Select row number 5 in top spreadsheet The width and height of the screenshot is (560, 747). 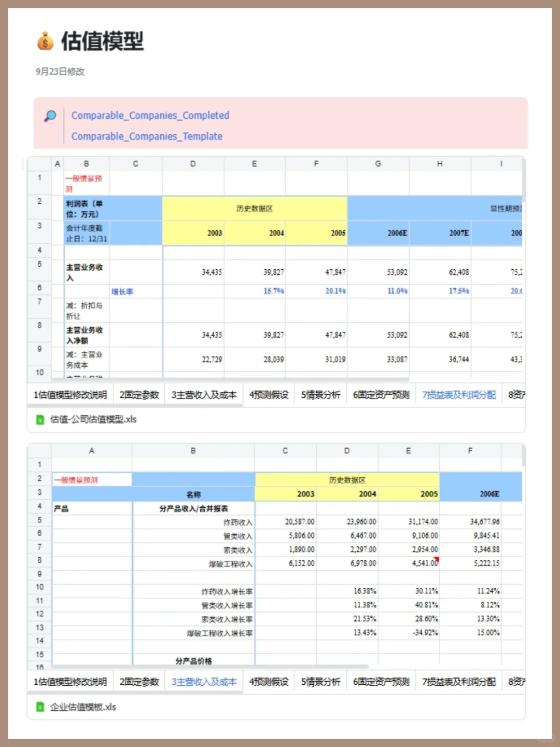click(x=40, y=264)
